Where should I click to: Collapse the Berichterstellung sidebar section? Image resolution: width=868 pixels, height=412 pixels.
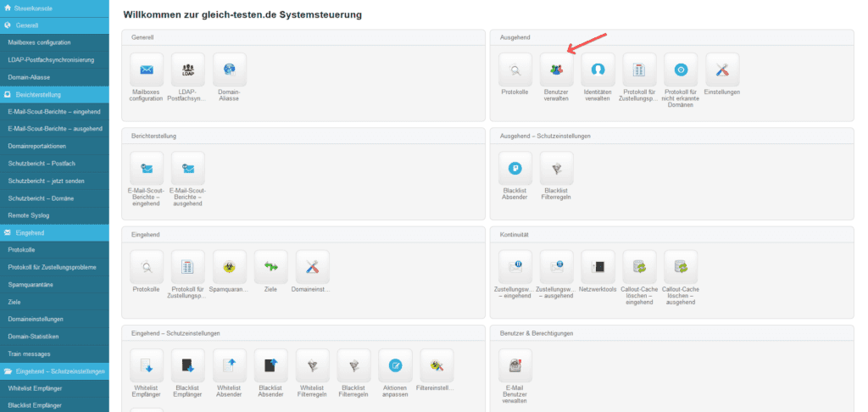[x=54, y=94]
